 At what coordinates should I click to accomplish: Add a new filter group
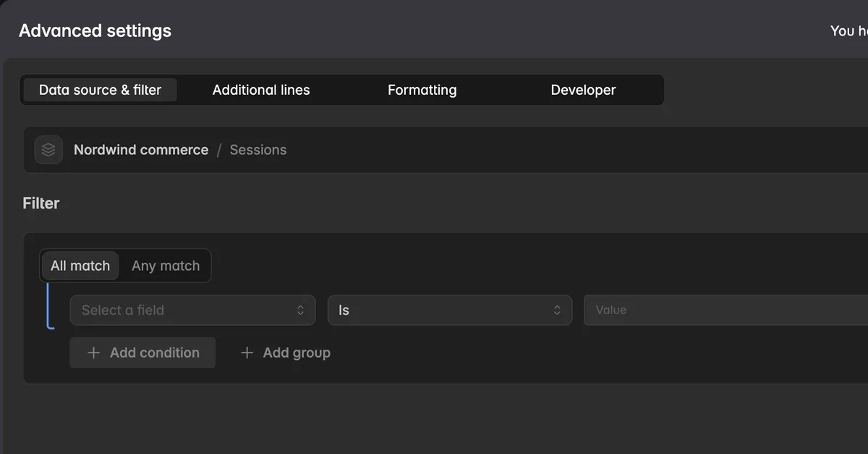click(x=286, y=353)
